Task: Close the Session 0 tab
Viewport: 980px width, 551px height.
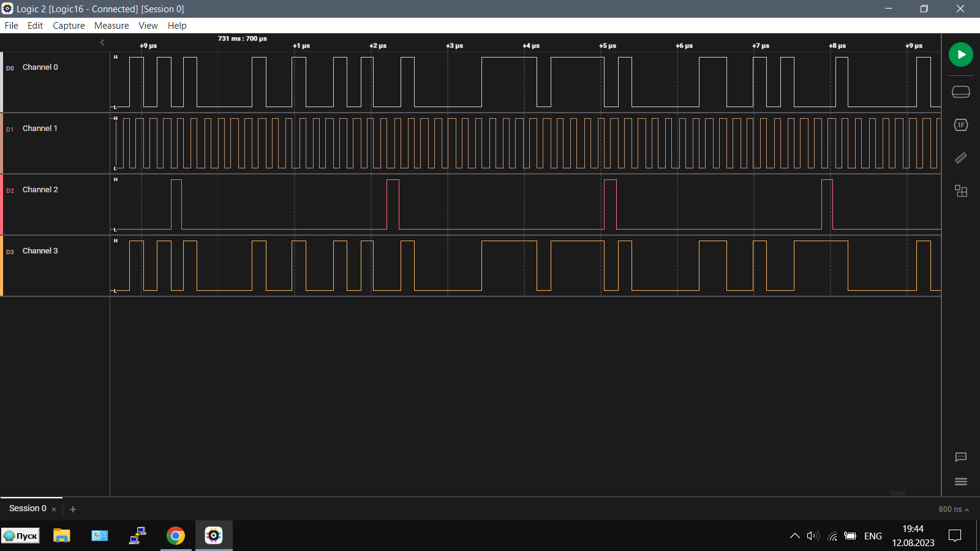Action: pos(54,509)
